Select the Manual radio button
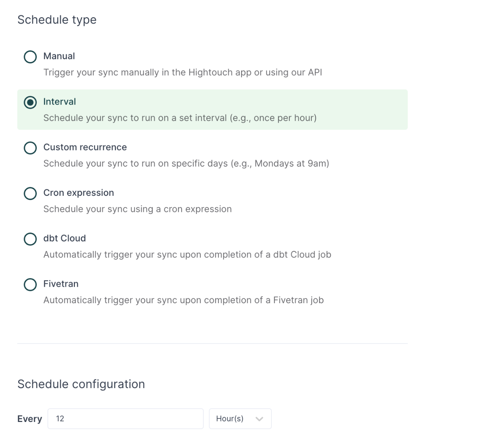Viewport: 493px width, 448px height. coord(30,57)
